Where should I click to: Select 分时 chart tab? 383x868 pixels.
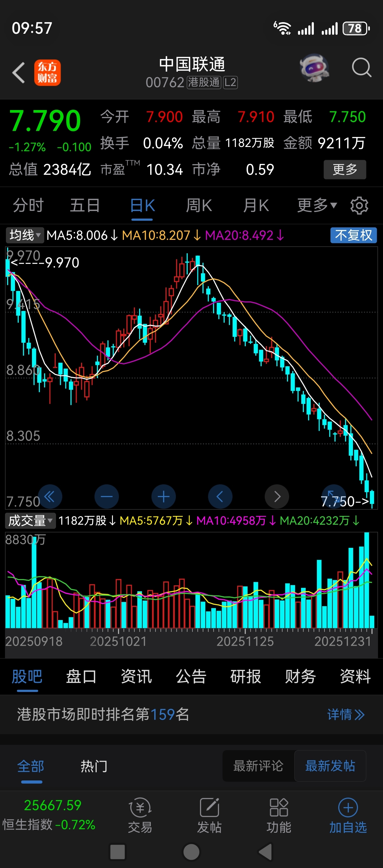tap(28, 205)
